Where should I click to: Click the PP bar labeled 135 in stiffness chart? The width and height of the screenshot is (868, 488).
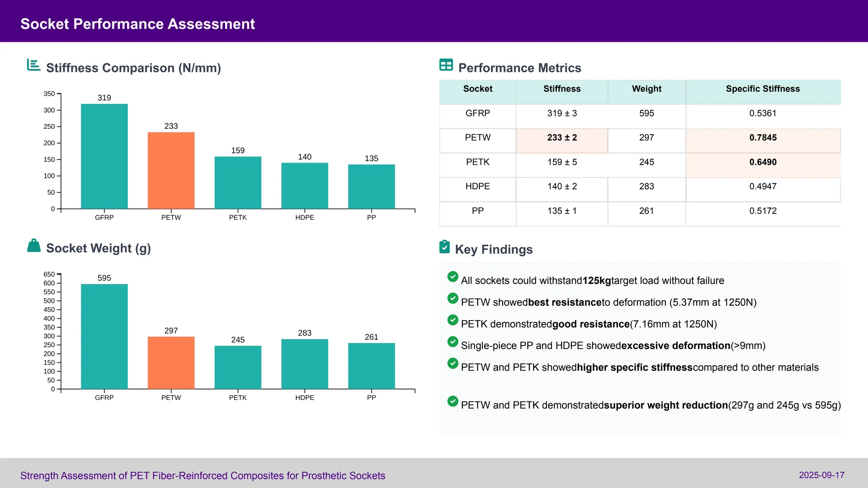pos(371,186)
